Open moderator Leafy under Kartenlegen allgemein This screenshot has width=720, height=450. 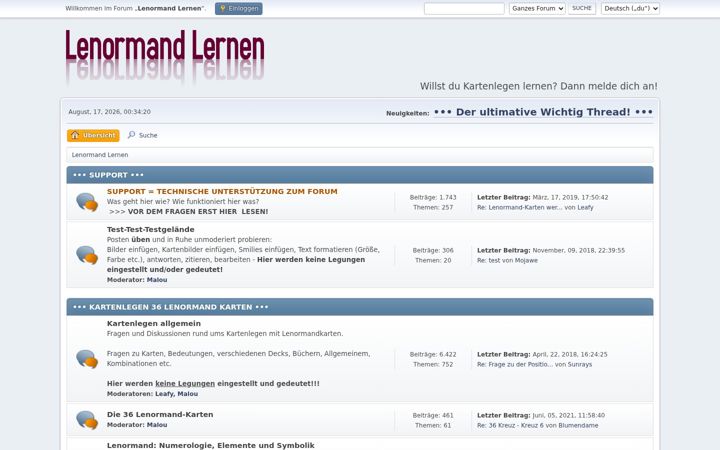coord(164,394)
